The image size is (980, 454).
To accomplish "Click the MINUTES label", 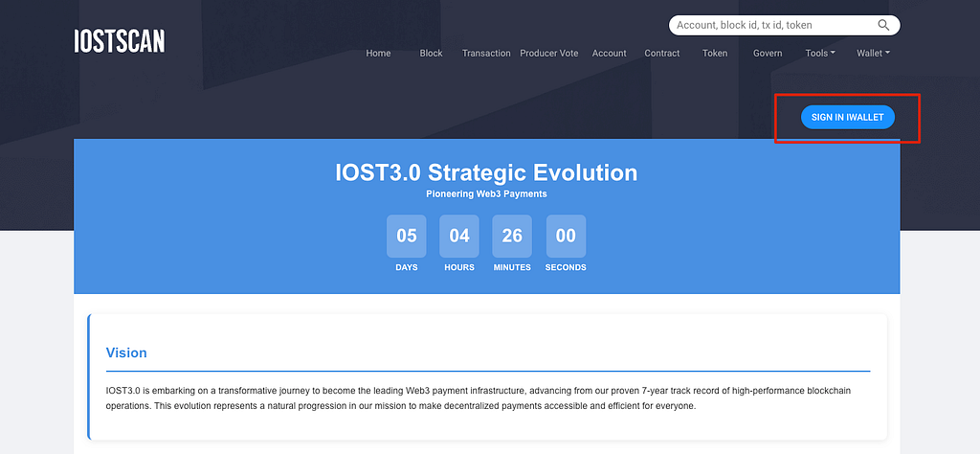I will 512,267.
